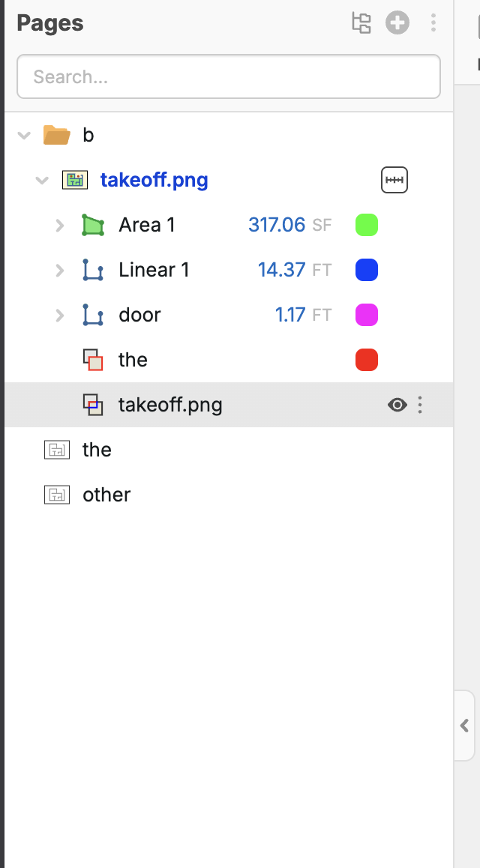
Task: Expand the door measurement item
Action: [60, 315]
